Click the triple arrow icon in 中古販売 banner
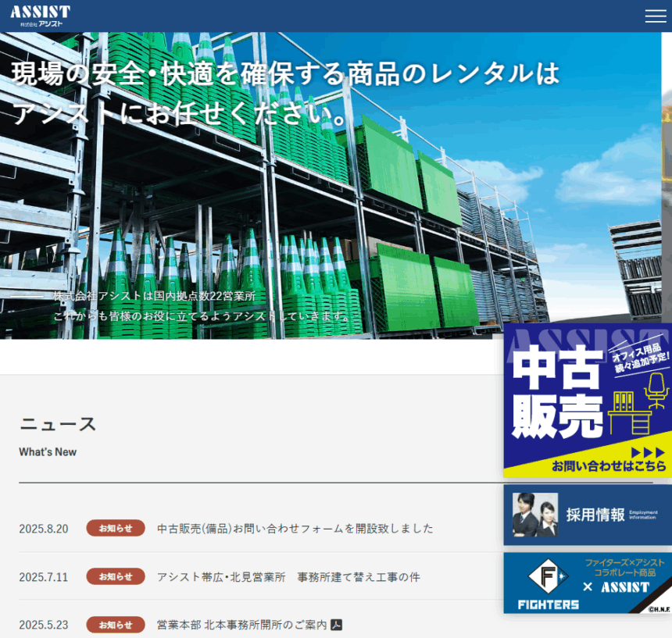The height and width of the screenshot is (638, 672). pos(647,452)
